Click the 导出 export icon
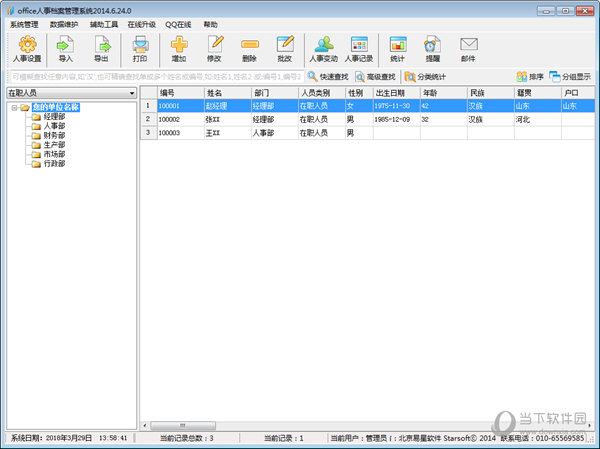The width and height of the screenshot is (600, 449). point(101,48)
